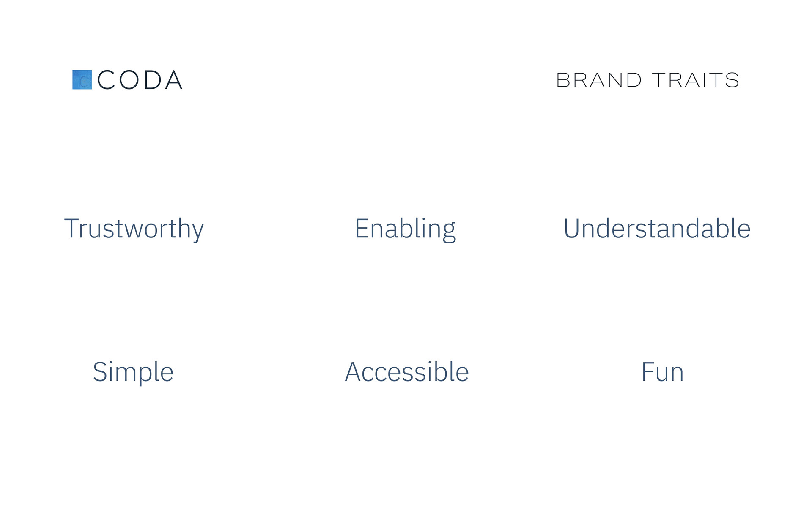Screen dimensions: 812x521
Task: Click the letter D in CODA wordmark
Action: pos(153,80)
